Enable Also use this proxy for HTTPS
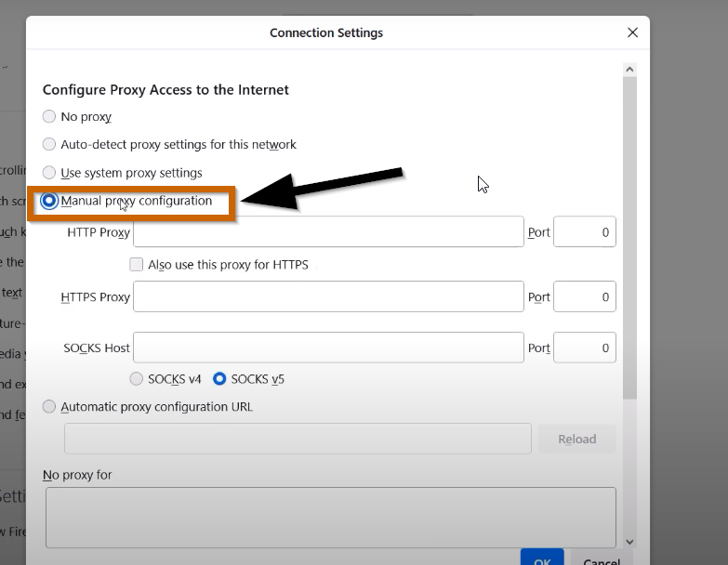Viewport: 728px width, 565px height. click(x=136, y=265)
